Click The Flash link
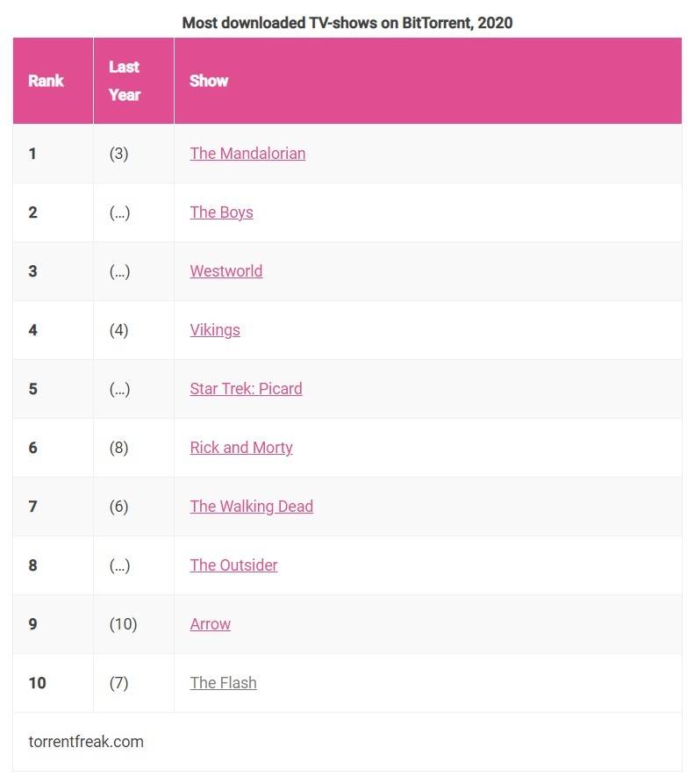 pos(223,683)
